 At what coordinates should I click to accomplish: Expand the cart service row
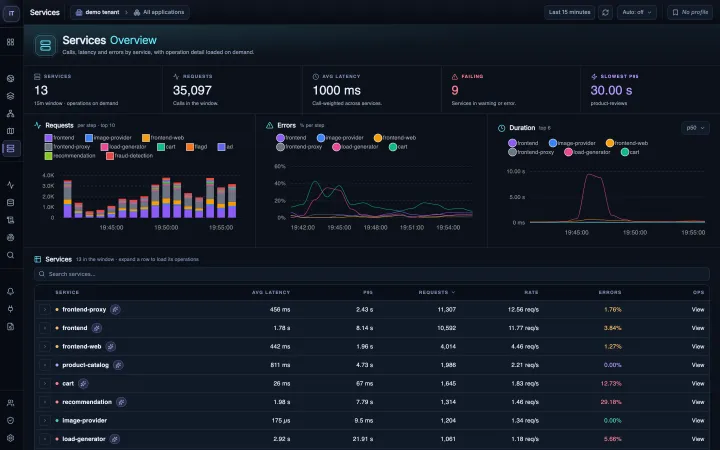[45, 383]
